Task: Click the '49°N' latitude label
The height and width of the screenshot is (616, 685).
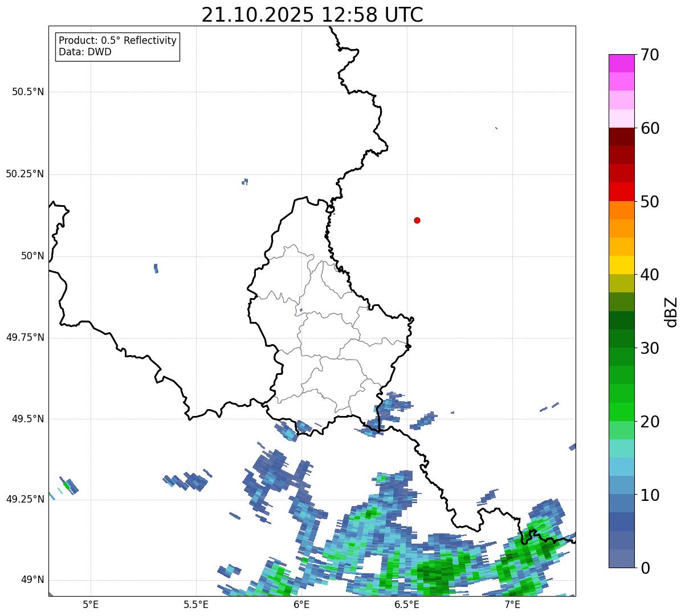Action: [x=32, y=580]
